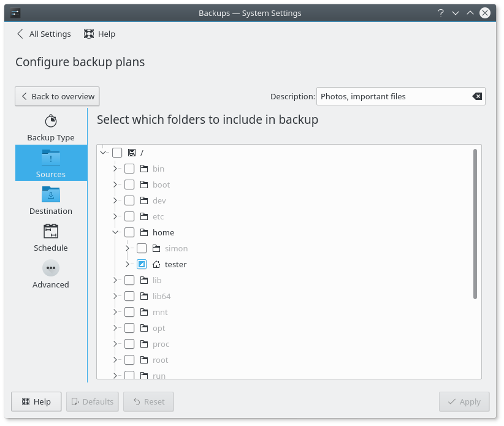This screenshot has width=504, height=426.
Task: Open the Advanced options icon
Action: 51,268
